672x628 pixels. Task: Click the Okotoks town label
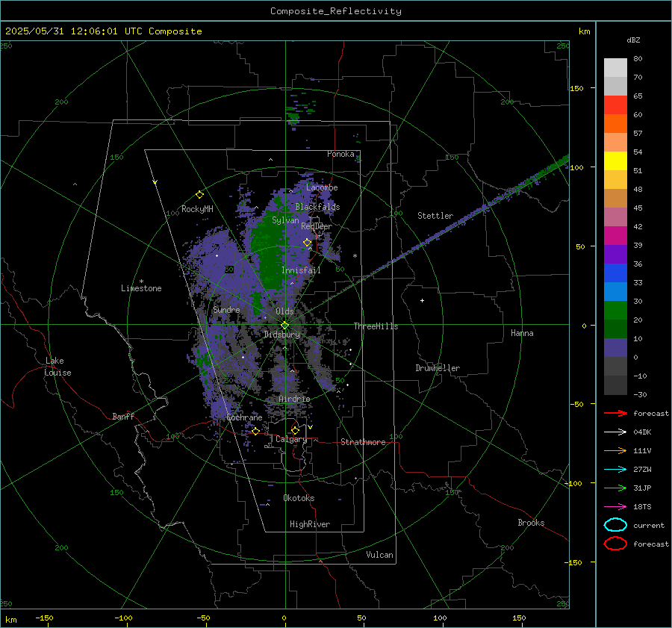point(299,498)
